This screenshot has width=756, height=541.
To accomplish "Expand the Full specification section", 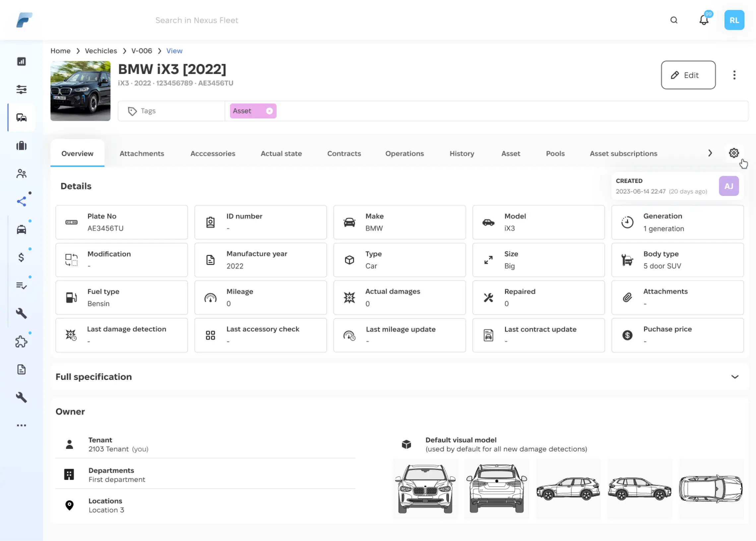I will tap(735, 377).
